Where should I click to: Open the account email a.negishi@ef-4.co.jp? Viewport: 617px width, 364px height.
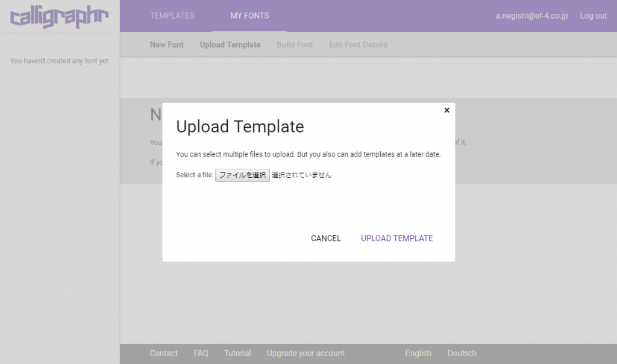coord(530,16)
